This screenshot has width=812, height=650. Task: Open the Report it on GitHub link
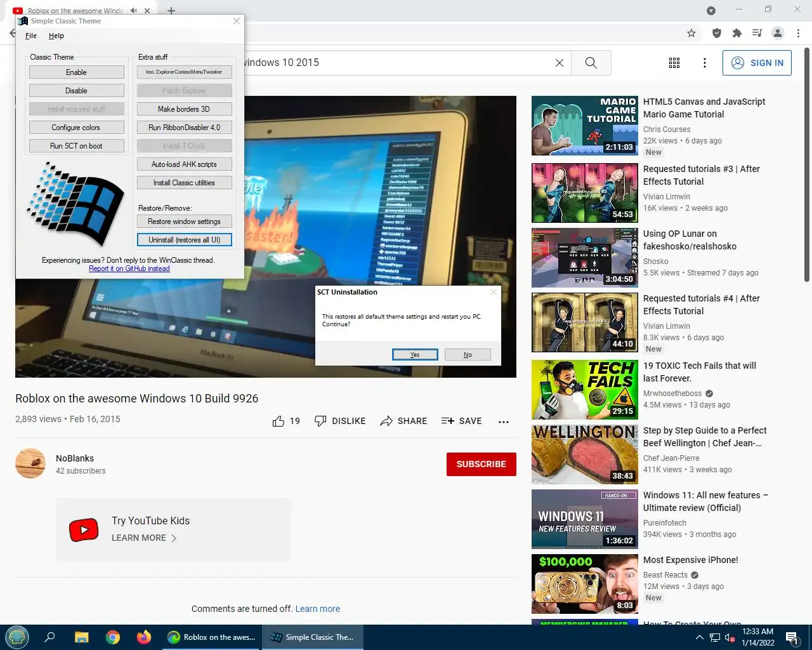click(129, 269)
